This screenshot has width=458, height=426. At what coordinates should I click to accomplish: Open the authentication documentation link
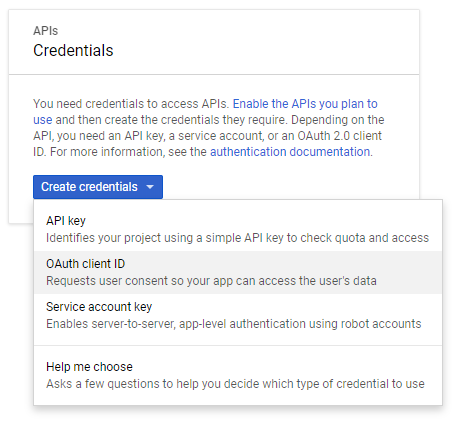[290, 152]
